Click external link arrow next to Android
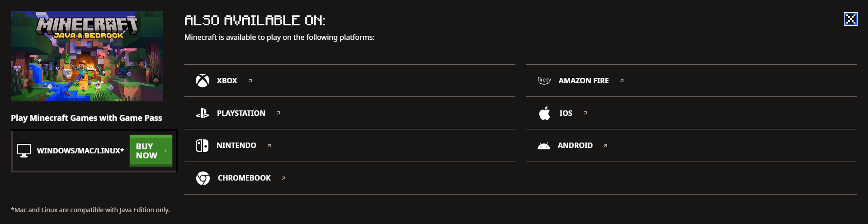Image resolution: width=868 pixels, height=224 pixels. tap(606, 146)
